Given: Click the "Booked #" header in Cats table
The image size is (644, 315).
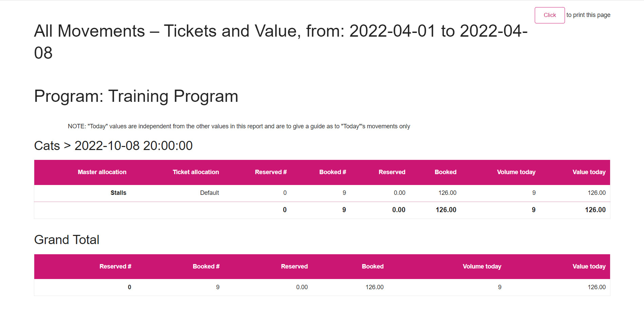Looking at the screenshot, I should point(333,172).
